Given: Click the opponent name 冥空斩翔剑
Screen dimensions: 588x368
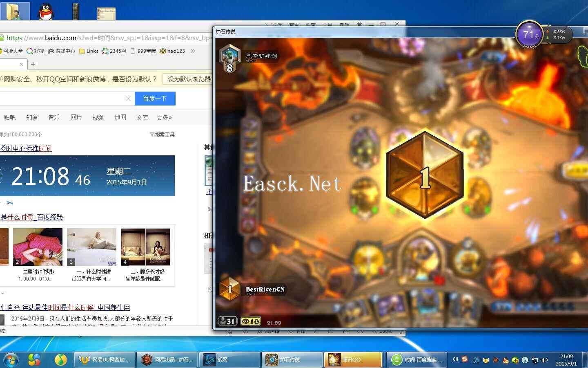Looking at the screenshot, I should [261, 56].
